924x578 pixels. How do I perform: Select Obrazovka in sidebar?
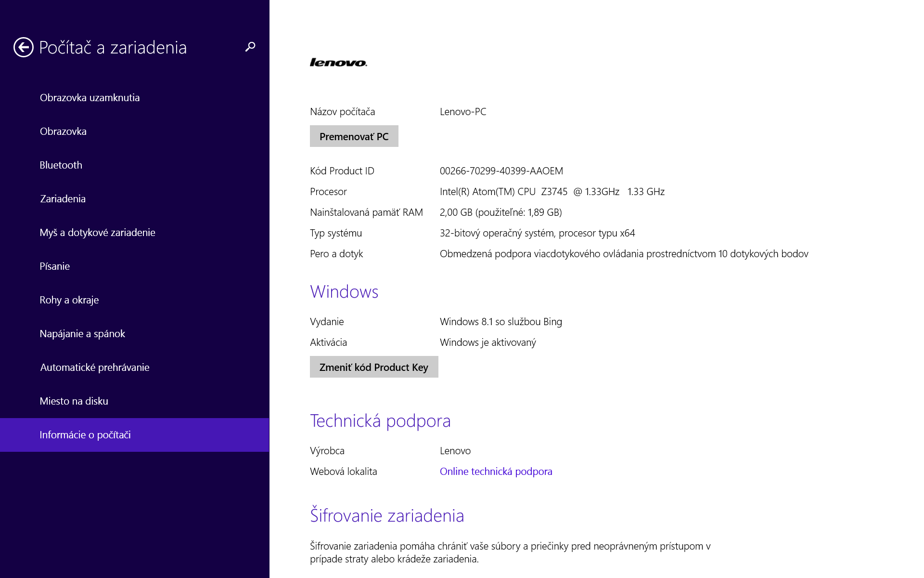135,131
